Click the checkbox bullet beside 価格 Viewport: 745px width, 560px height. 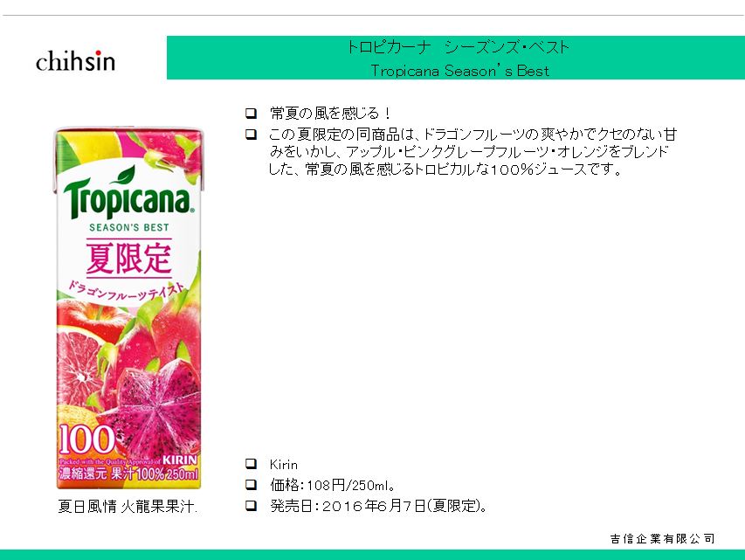click(x=251, y=484)
